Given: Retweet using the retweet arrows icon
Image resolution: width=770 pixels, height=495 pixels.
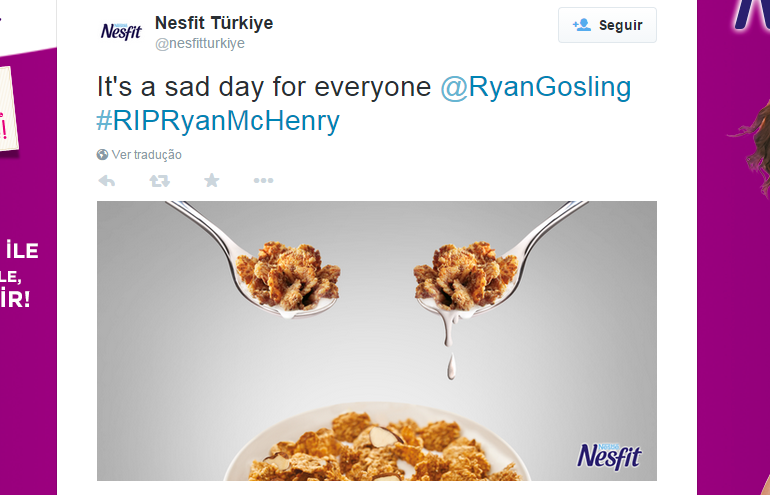Looking at the screenshot, I should point(160,181).
